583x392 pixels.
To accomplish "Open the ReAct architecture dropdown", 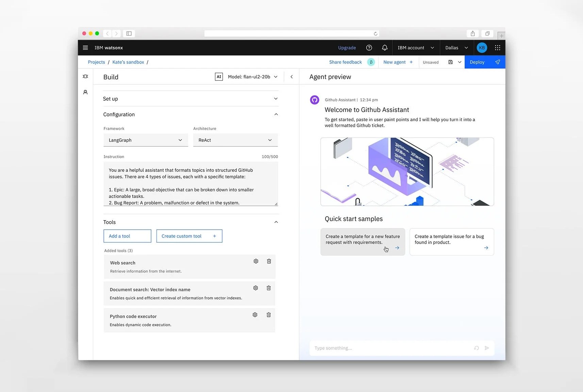I will tap(235, 140).
